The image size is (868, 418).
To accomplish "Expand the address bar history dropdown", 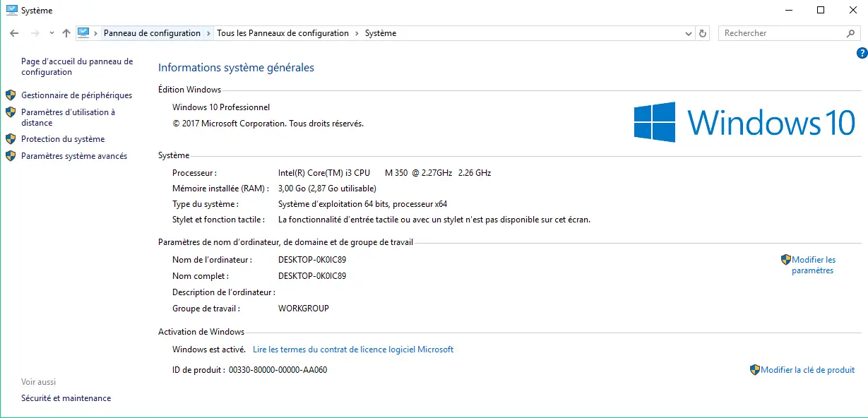I will pyautogui.click(x=689, y=33).
